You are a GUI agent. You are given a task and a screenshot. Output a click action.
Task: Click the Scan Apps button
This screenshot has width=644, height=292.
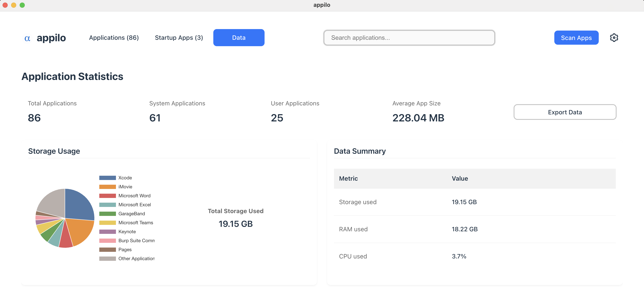(576, 38)
